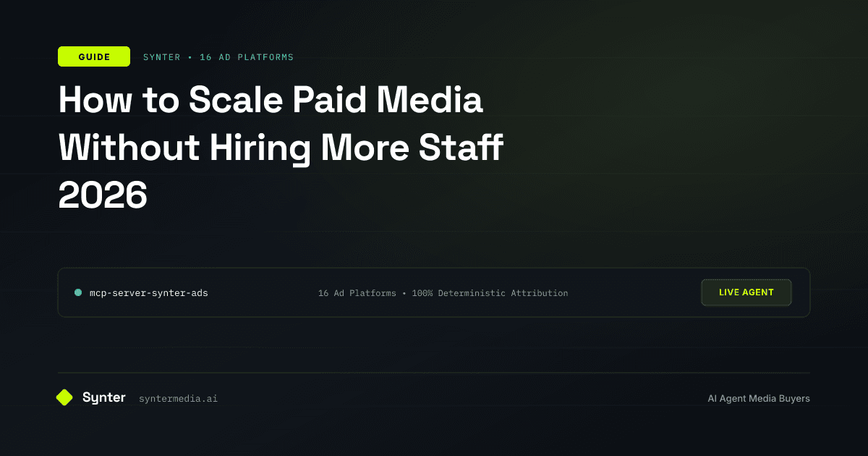The image size is (868, 456).
Task: Click the "AI Agent Media Buyers" tagline
Action: tap(759, 398)
